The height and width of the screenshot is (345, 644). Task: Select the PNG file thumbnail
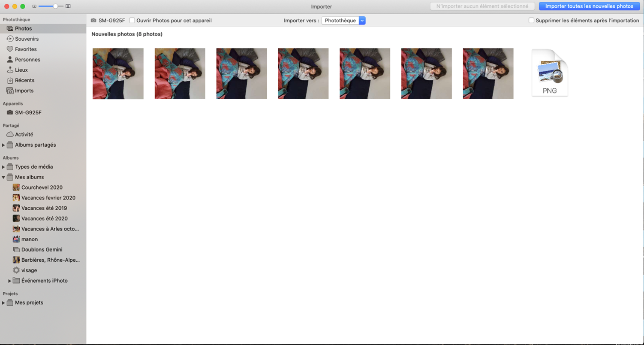(550, 73)
